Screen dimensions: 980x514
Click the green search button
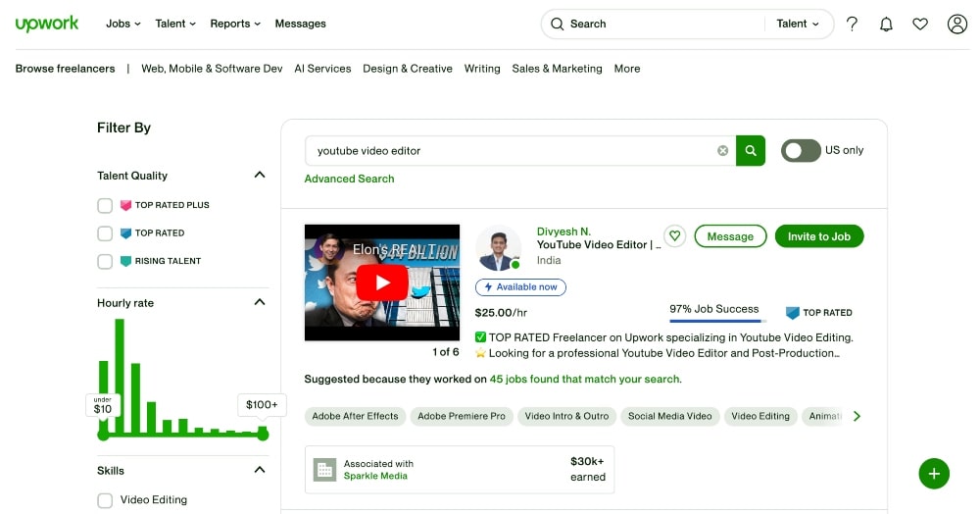click(x=751, y=151)
